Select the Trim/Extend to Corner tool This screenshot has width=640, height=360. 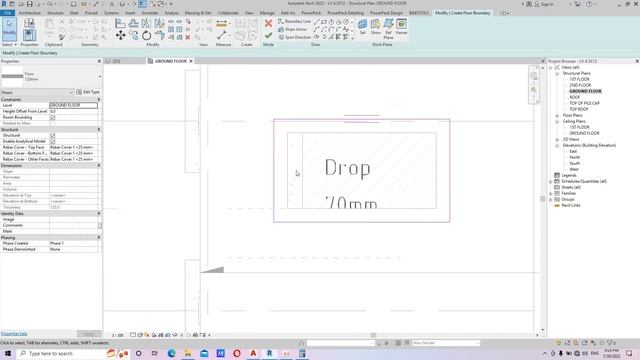coord(160,36)
